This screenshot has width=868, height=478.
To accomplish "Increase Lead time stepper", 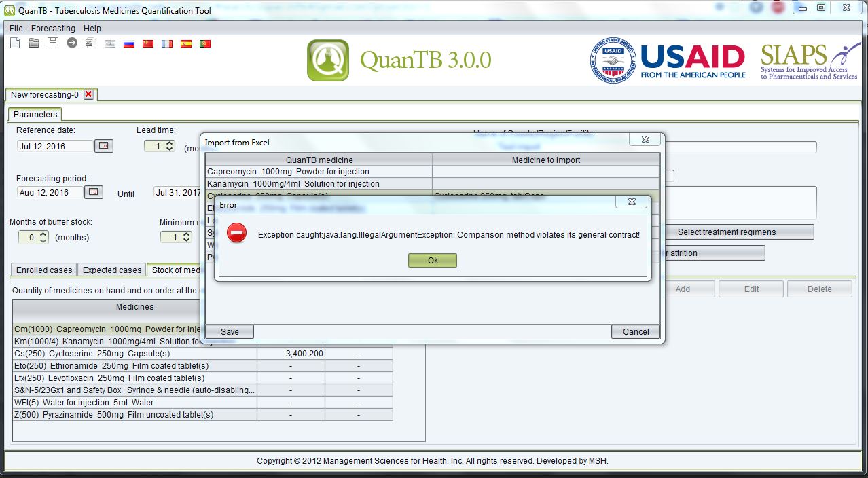I will click(x=170, y=143).
